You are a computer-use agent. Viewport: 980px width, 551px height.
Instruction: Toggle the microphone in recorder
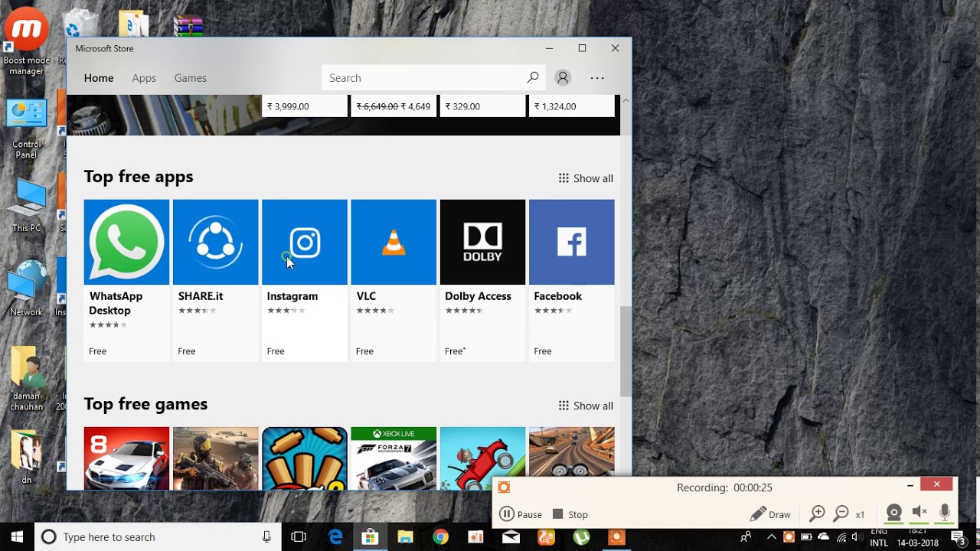pyautogui.click(x=945, y=514)
